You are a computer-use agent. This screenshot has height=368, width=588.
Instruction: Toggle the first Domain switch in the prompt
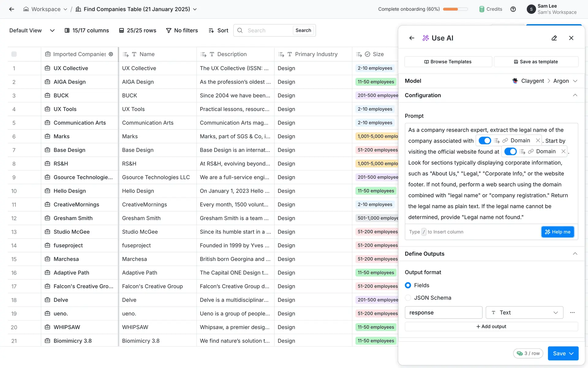pos(484,140)
